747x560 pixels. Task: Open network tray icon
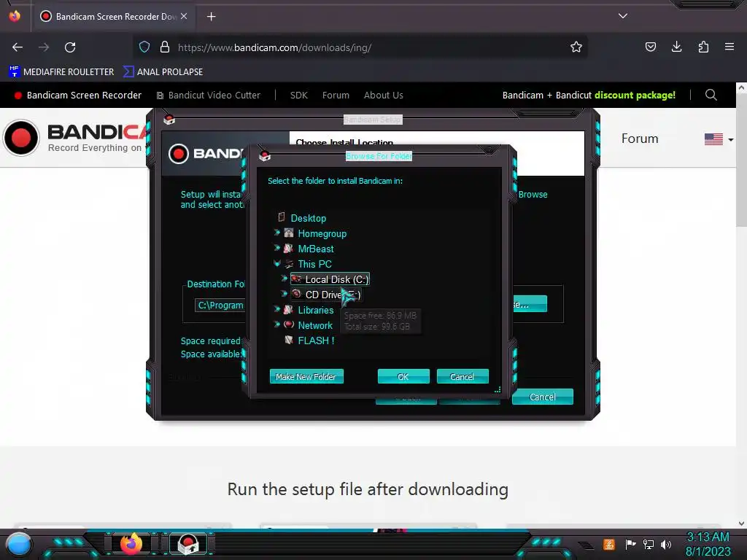pyautogui.click(x=649, y=544)
